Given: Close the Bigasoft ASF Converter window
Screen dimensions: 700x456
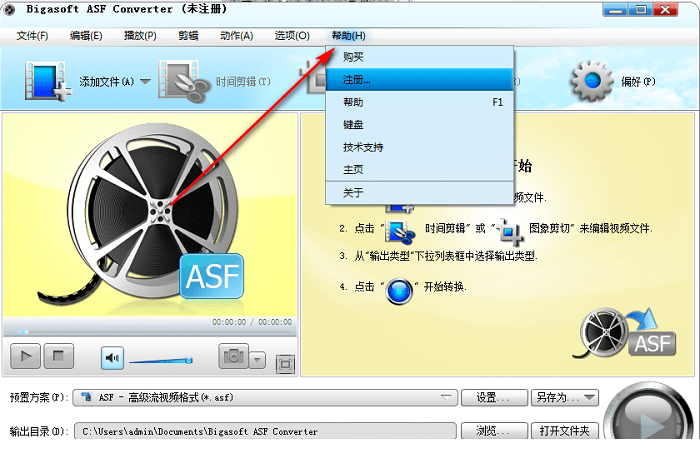Looking at the screenshot, I should 666,10.
